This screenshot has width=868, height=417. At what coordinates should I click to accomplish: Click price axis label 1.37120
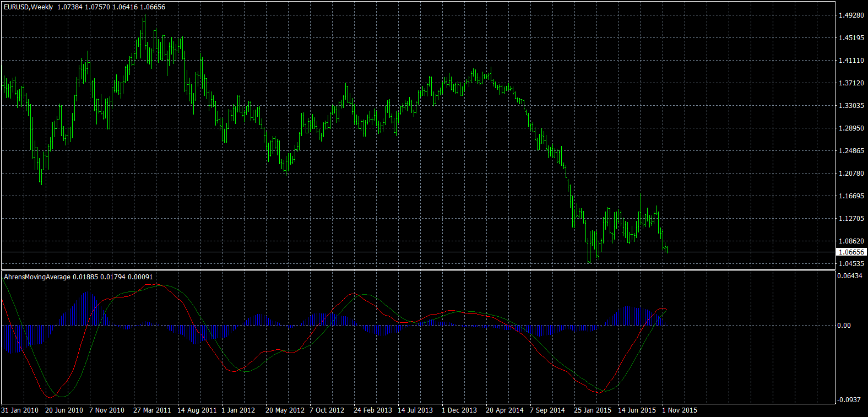[851, 83]
